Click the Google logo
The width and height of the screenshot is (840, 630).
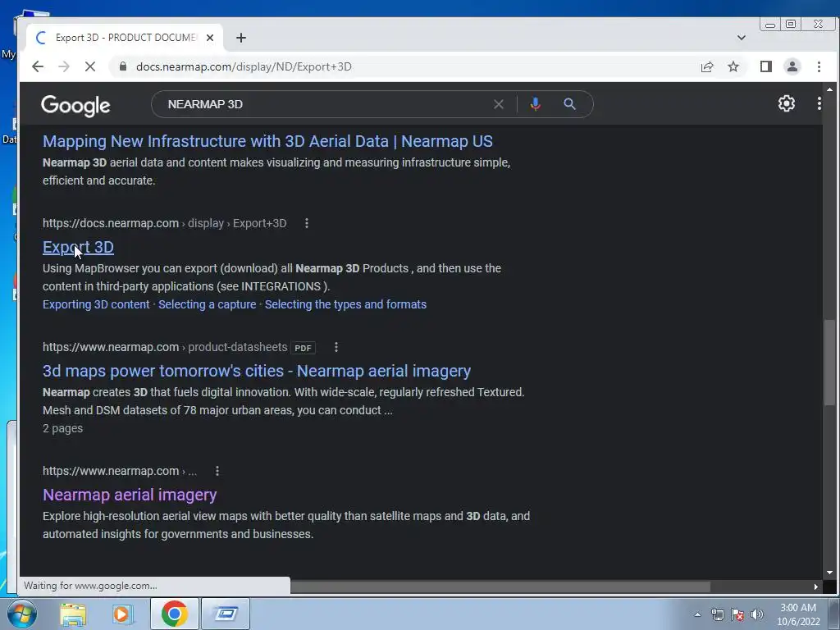pyautogui.click(x=75, y=105)
